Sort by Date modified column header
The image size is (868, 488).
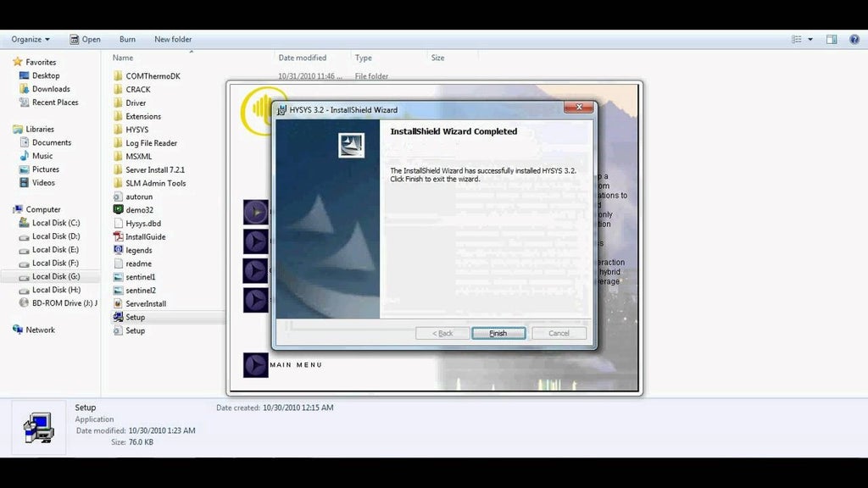pos(303,58)
